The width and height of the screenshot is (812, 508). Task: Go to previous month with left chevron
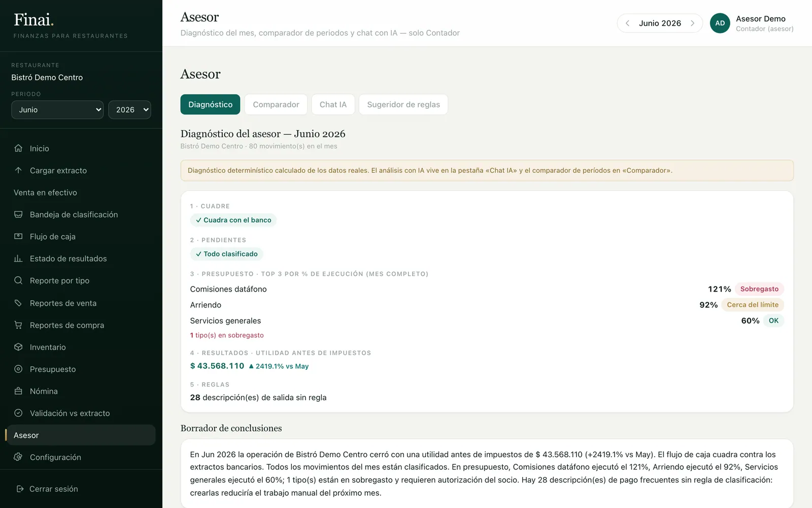coord(628,23)
